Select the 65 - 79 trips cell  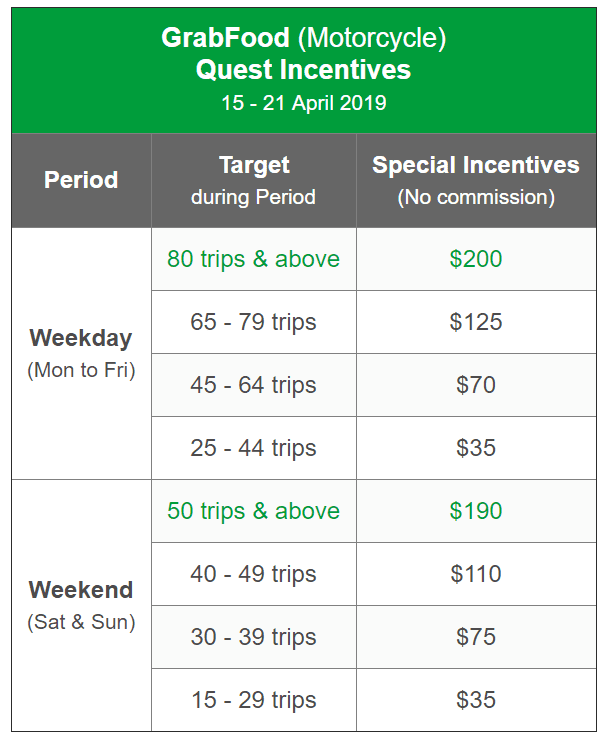click(254, 322)
